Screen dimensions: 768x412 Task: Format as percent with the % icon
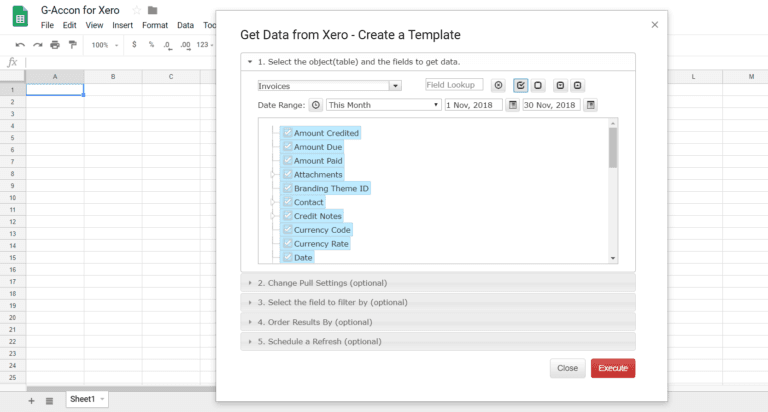coord(151,45)
